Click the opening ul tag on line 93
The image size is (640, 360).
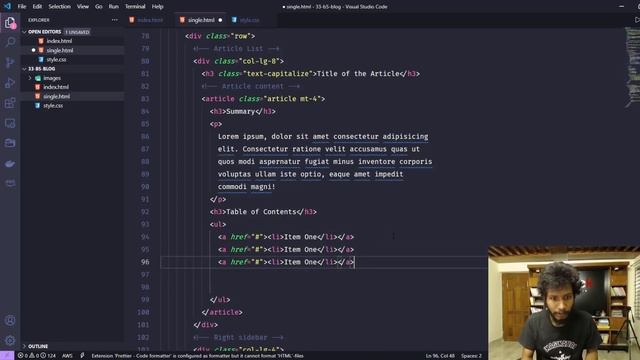point(218,224)
